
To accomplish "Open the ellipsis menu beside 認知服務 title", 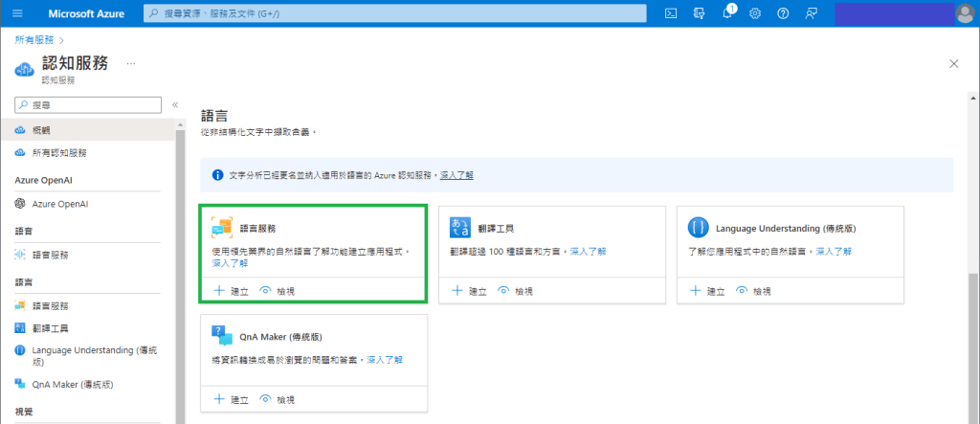I will pyautogui.click(x=131, y=63).
